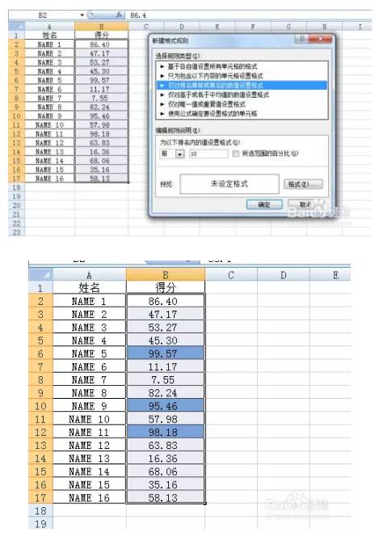This screenshot has width=392, height=542.
Task: Select row 18 header in the lower enlarged sheet
Action: click(40, 511)
